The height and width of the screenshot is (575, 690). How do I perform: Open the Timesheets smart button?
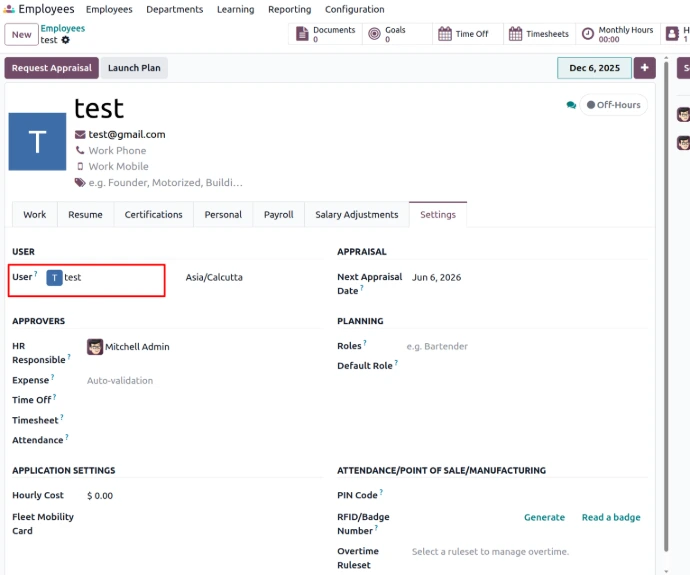pos(539,34)
